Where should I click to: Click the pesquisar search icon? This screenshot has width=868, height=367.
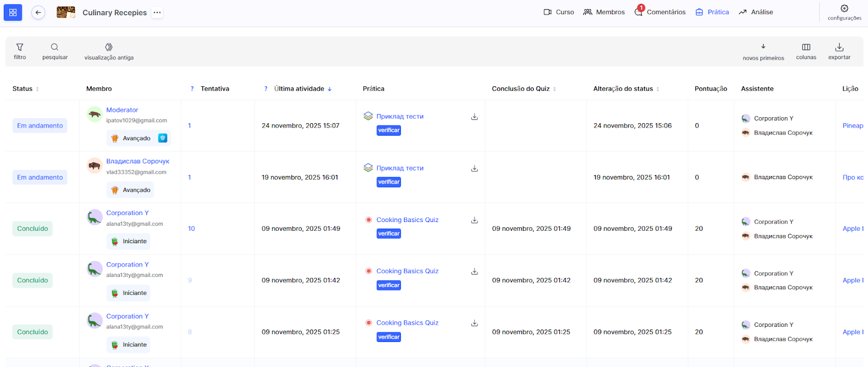point(55,51)
